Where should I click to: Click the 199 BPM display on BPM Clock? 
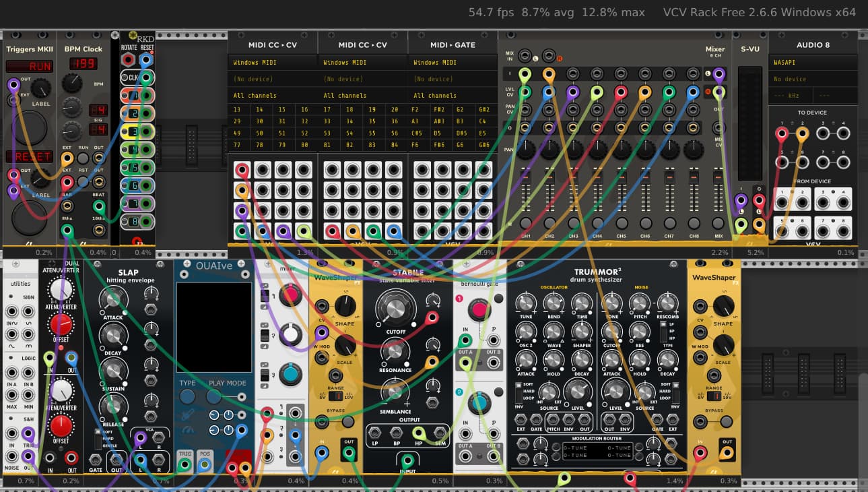coord(83,64)
